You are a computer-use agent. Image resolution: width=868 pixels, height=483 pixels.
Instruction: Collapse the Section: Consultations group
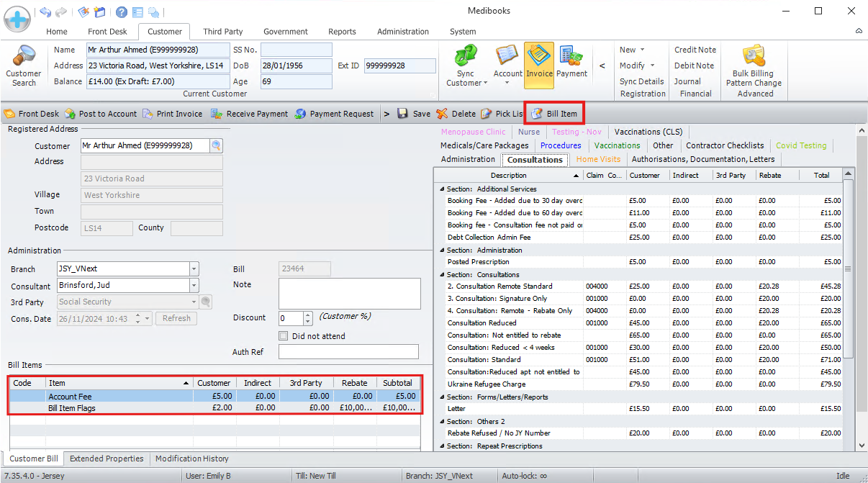click(441, 275)
